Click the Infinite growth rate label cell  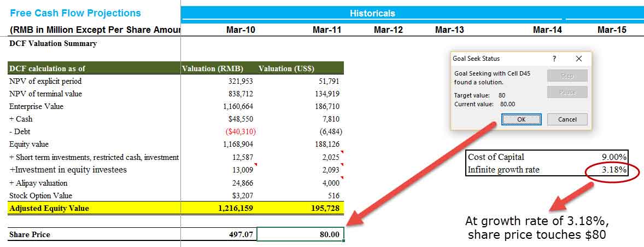point(504,169)
